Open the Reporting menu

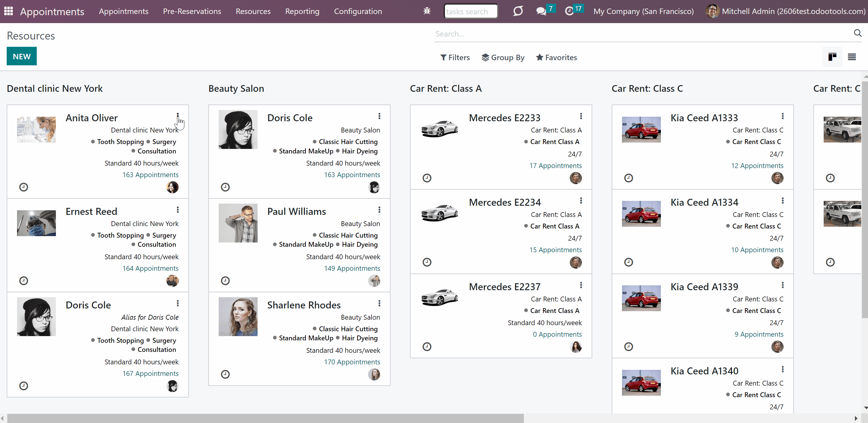click(x=302, y=11)
